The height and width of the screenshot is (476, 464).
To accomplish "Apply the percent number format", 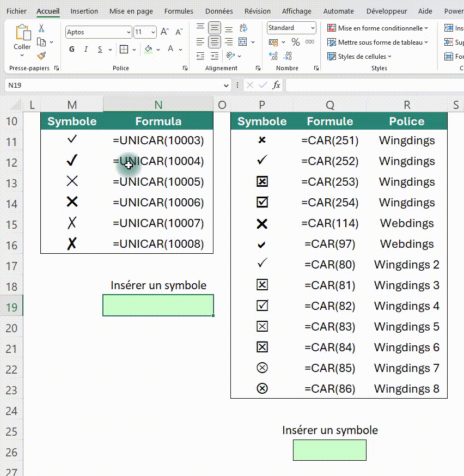I will (x=295, y=42).
